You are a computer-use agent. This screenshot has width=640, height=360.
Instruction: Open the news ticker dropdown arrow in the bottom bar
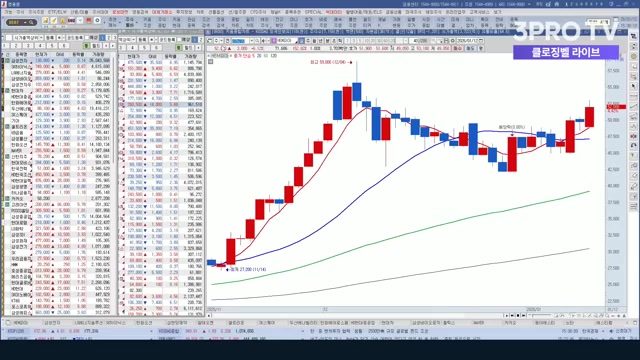pos(603,331)
